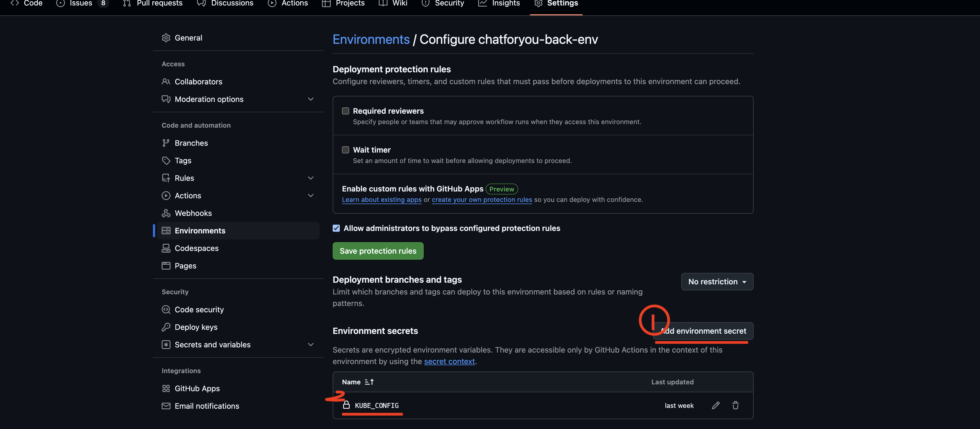
Task: Click pencil icon to edit KUBE_CONFIG secret
Action: pos(715,405)
